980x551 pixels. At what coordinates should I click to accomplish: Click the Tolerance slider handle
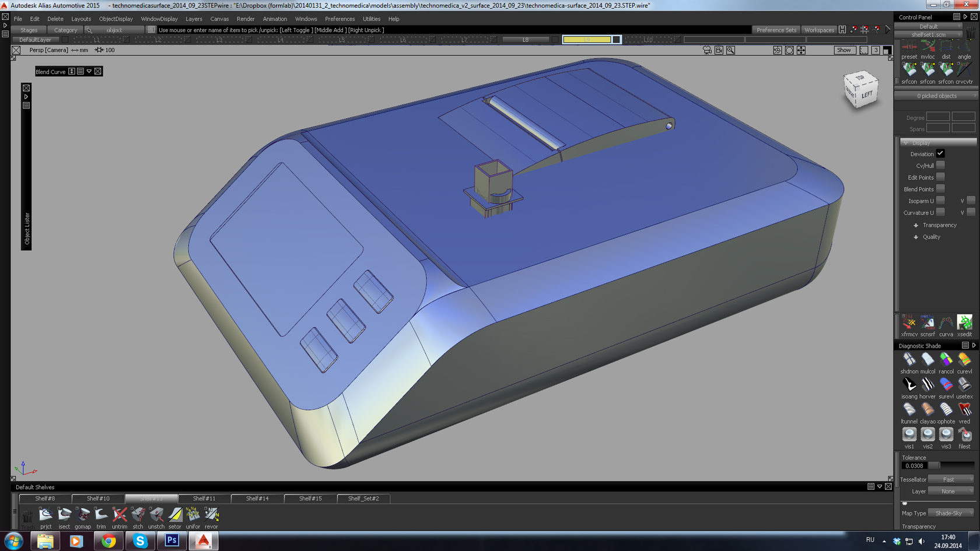[x=934, y=465]
